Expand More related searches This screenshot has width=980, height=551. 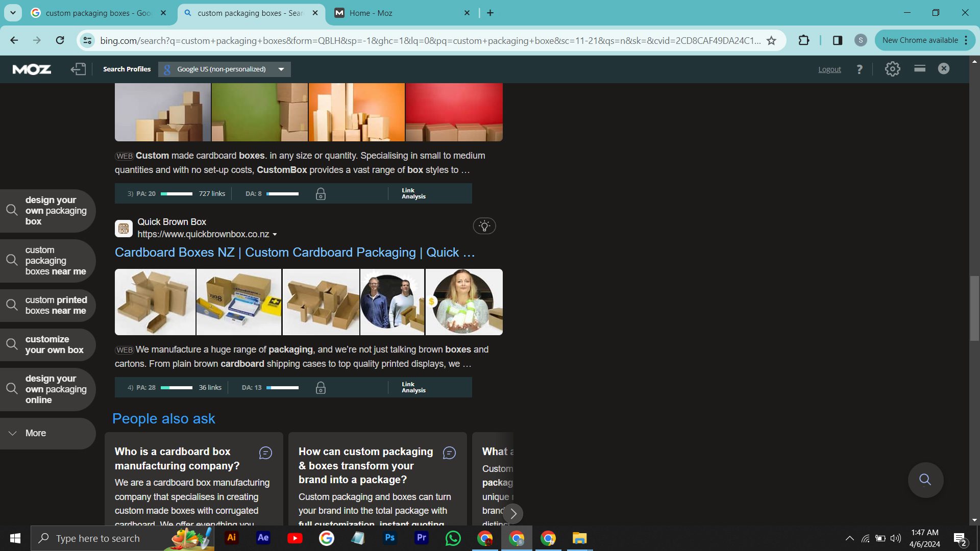click(36, 433)
